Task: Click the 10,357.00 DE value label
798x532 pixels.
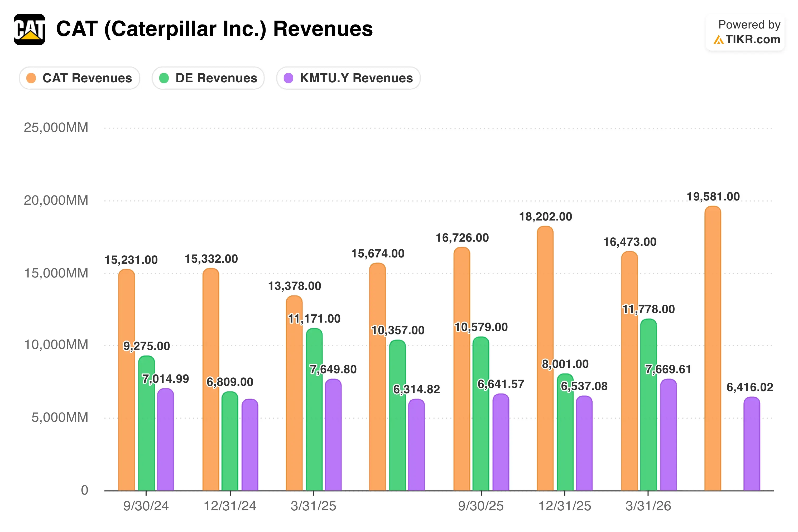Action: 398,330
